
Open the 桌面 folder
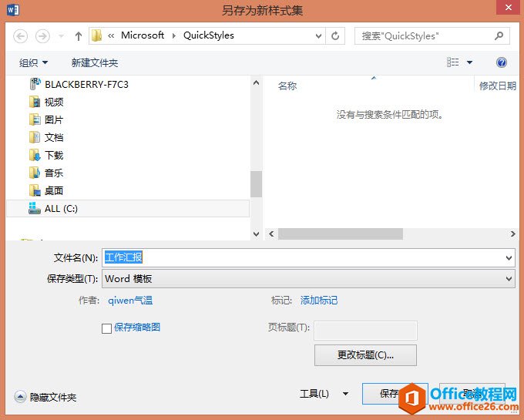click(54, 190)
